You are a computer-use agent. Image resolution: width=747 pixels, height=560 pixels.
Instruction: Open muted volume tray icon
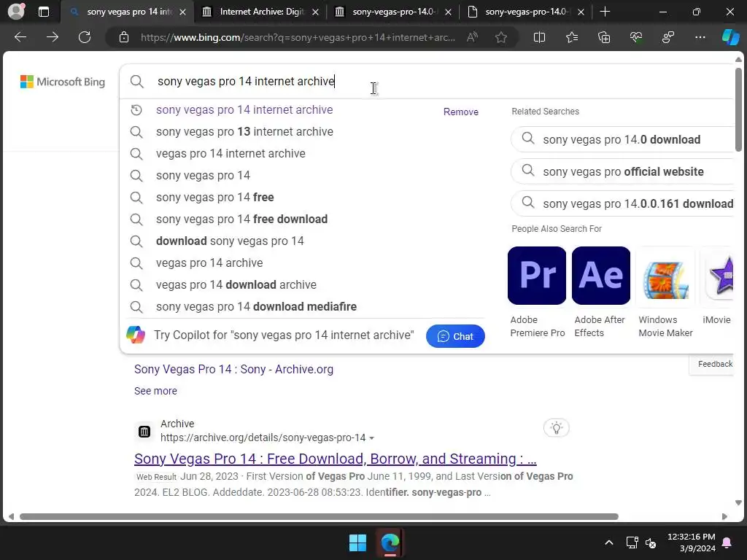click(651, 542)
